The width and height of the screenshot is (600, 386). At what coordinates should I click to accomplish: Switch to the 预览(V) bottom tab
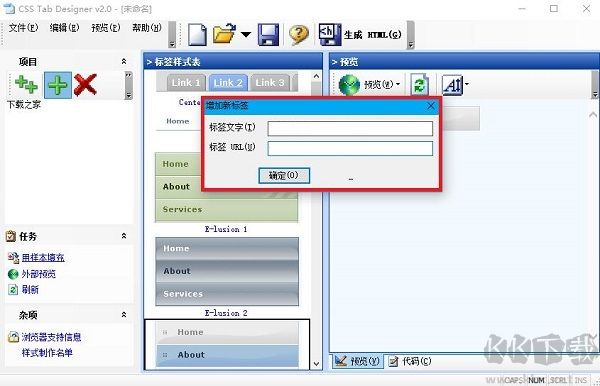point(357,361)
